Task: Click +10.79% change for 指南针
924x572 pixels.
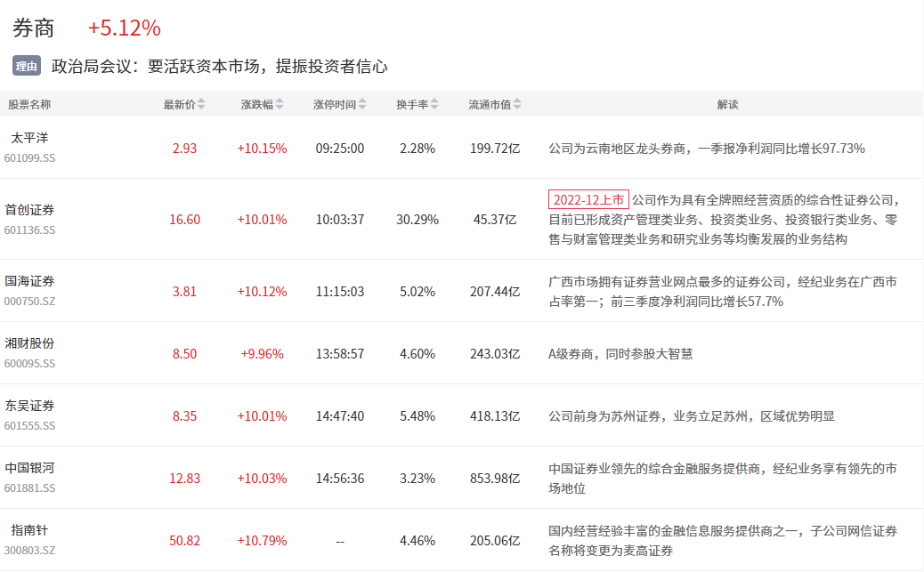Action: click(263, 541)
